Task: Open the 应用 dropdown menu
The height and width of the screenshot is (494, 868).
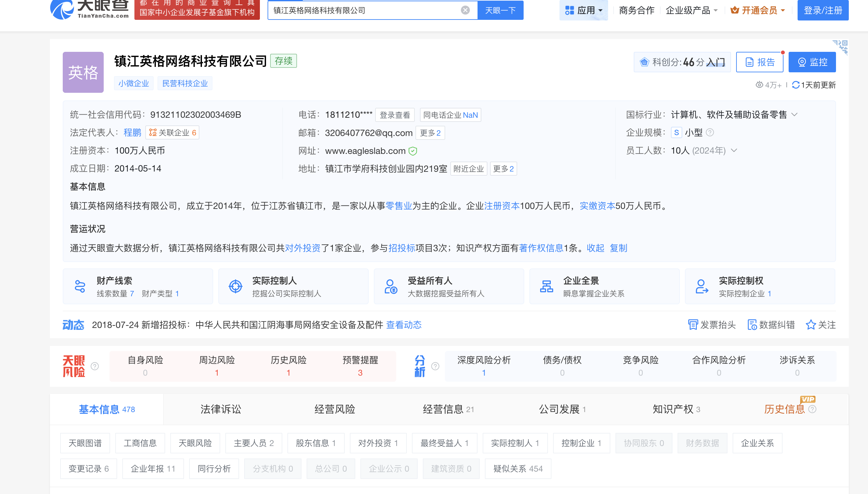Action: [x=584, y=10]
